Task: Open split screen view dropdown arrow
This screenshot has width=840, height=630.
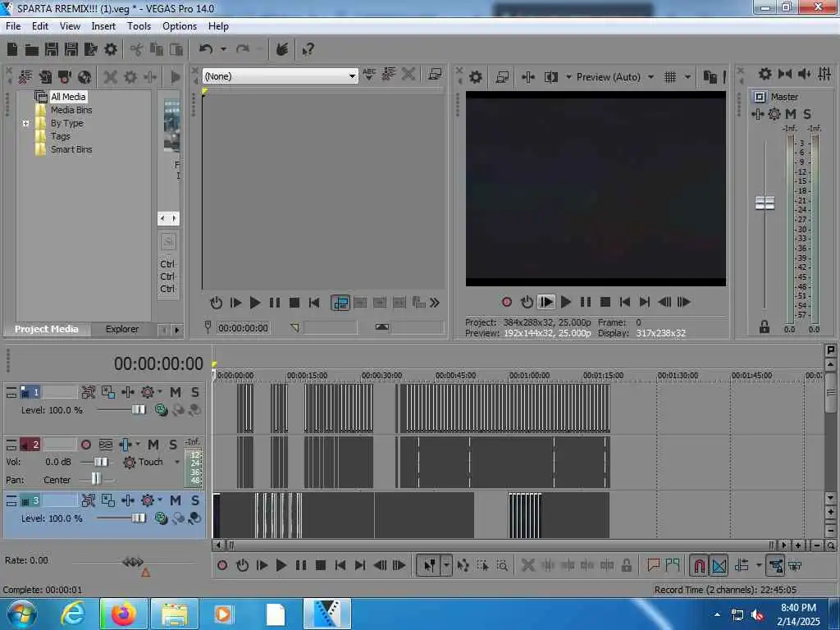Action: point(568,77)
